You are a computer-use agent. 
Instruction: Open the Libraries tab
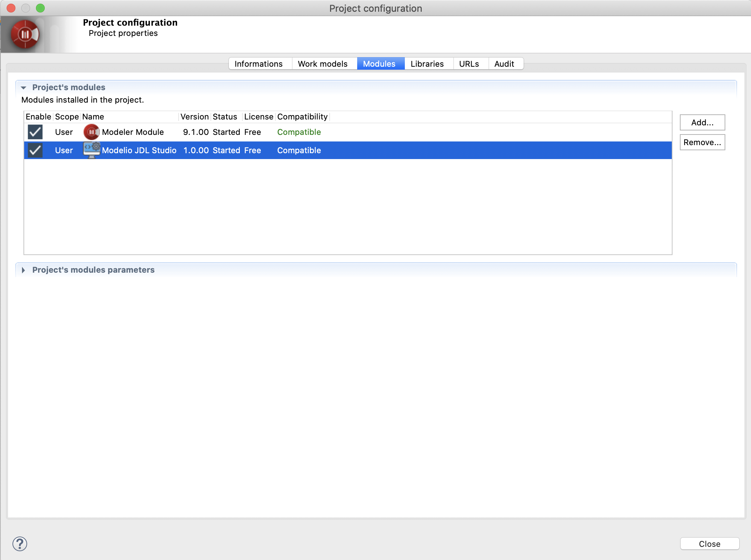coord(429,64)
